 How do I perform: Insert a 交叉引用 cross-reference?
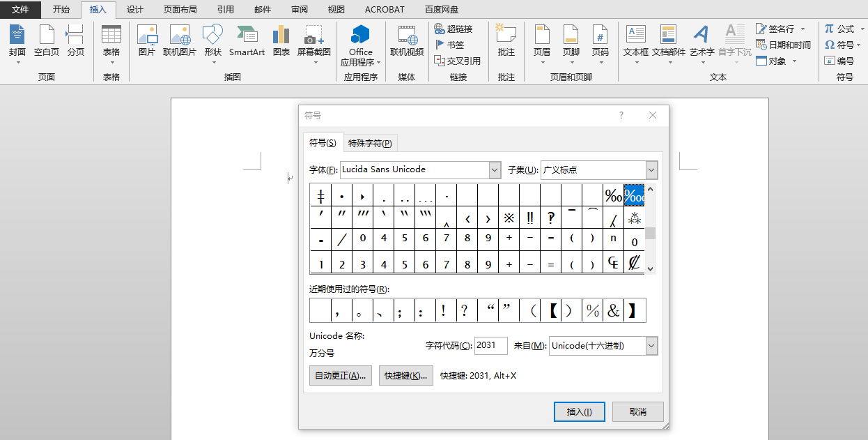click(x=458, y=61)
